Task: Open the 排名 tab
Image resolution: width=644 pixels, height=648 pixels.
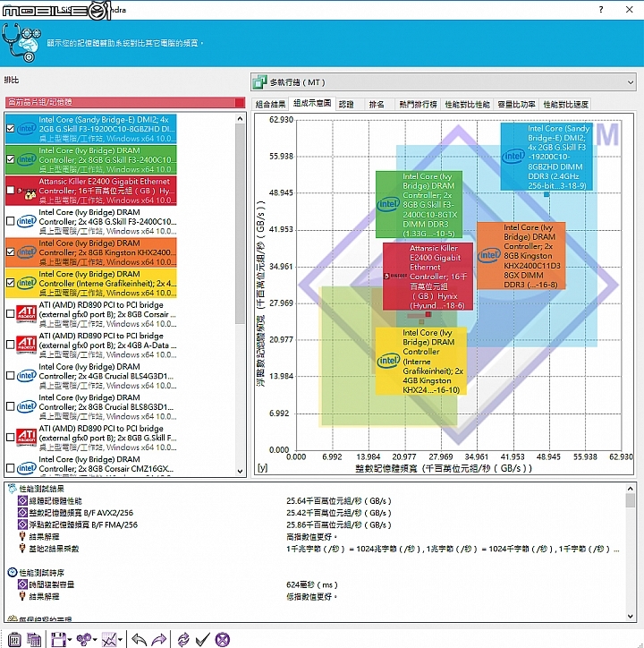Action: click(x=377, y=104)
